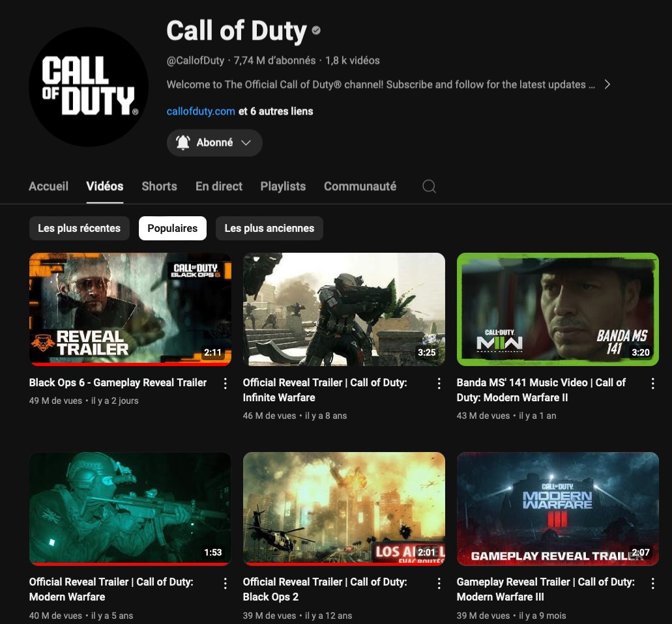Enable the Les plus récentes filter
Screen dimensions: 672x624
tap(79, 228)
